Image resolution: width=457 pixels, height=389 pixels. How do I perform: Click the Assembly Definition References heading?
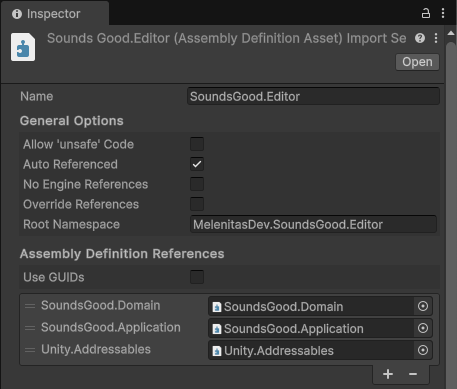click(122, 254)
